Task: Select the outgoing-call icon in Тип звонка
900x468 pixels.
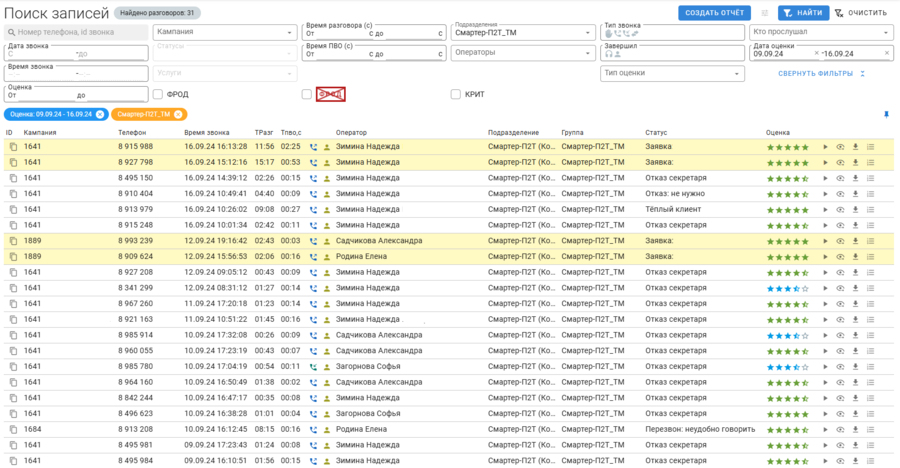Action: point(618,34)
